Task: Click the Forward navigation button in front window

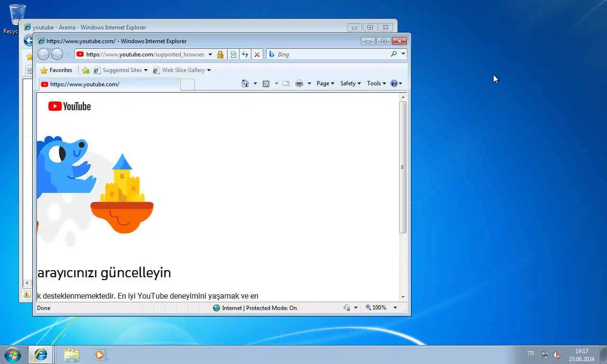Action: (57, 54)
